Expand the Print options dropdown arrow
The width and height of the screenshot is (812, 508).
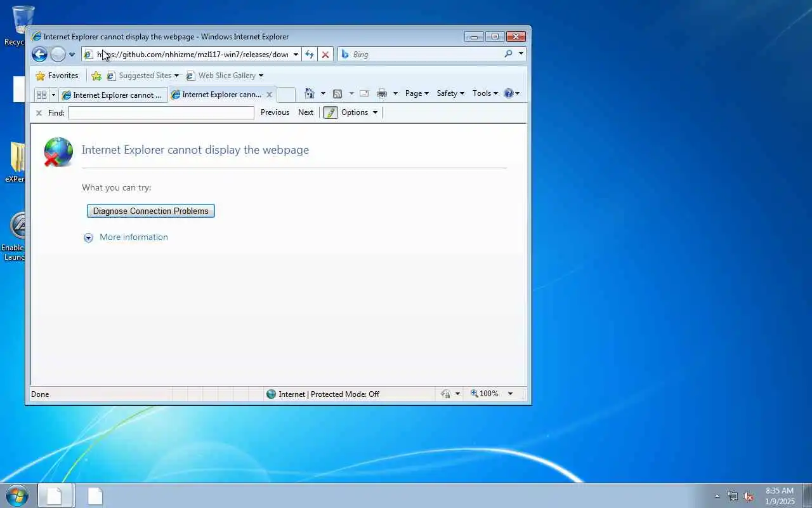(395, 93)
